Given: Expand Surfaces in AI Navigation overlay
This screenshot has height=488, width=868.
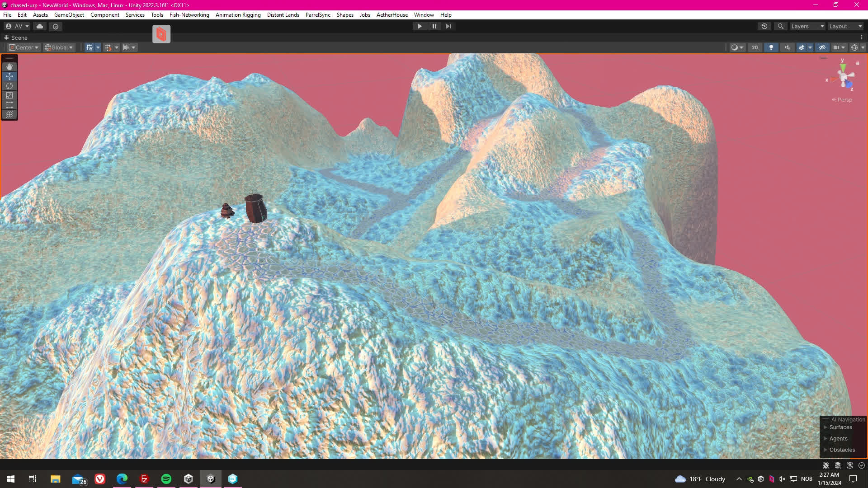Looking at the screenshot, I should coord(826,427).
